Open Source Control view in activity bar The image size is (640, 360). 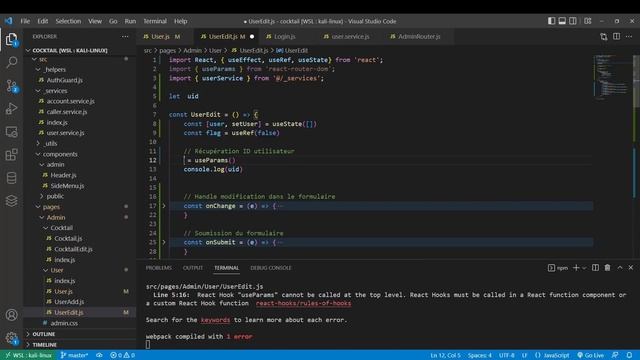point(11,86)
